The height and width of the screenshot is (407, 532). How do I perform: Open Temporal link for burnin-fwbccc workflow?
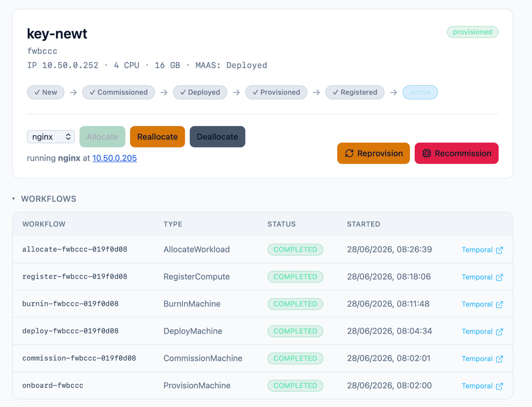tap(482, 305)
